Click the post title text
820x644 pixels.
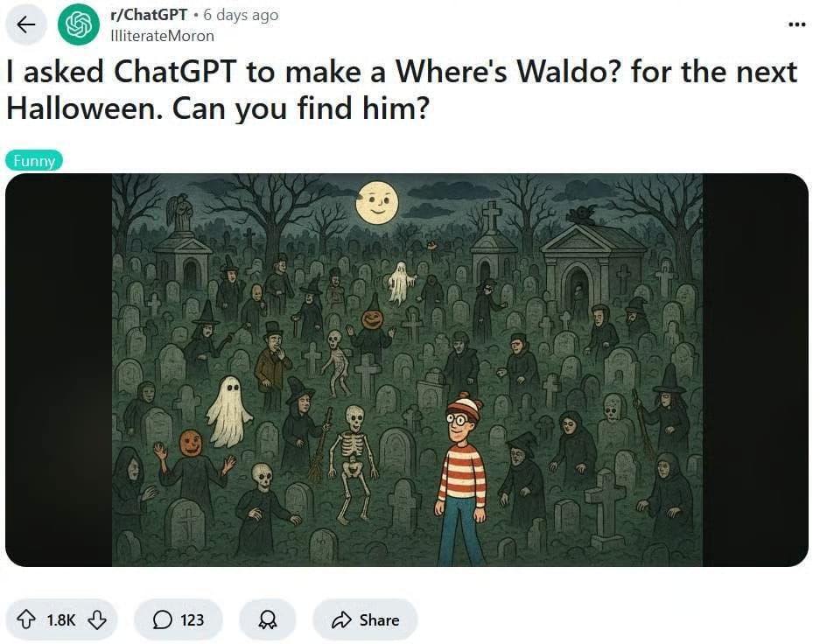coord(402,90)
